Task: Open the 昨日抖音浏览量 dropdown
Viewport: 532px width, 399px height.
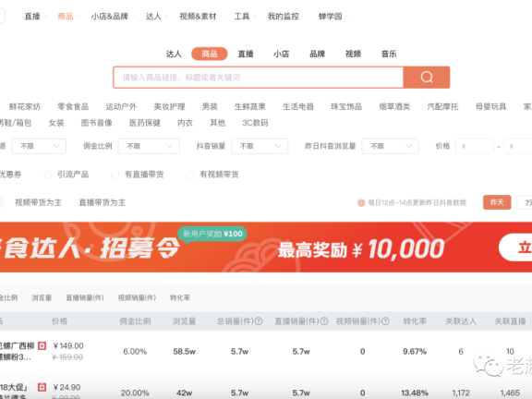Action: pyautogui.click(x=390, y=146)
